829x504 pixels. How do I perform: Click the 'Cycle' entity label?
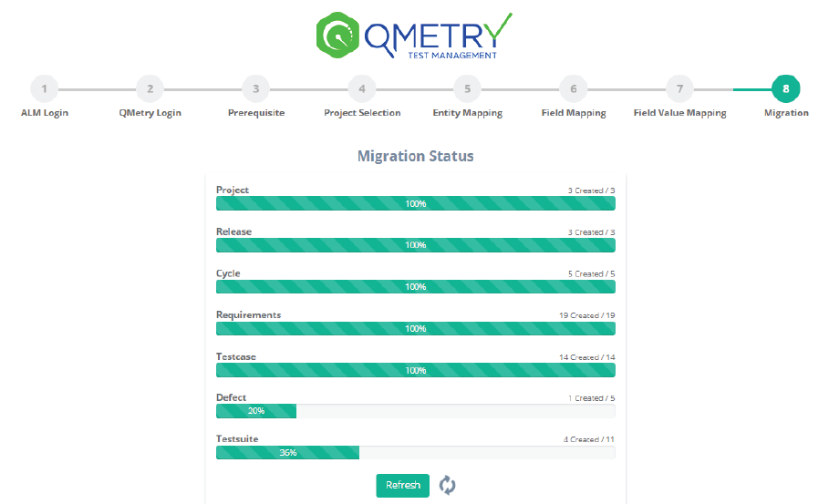click(x=228, y=273)
